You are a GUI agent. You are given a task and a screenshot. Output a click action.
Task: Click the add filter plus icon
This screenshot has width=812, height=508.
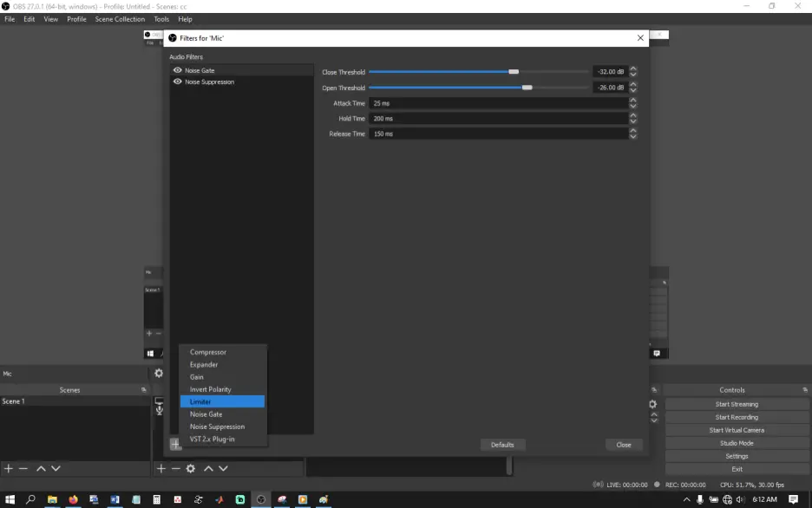(x=174, y=444)
